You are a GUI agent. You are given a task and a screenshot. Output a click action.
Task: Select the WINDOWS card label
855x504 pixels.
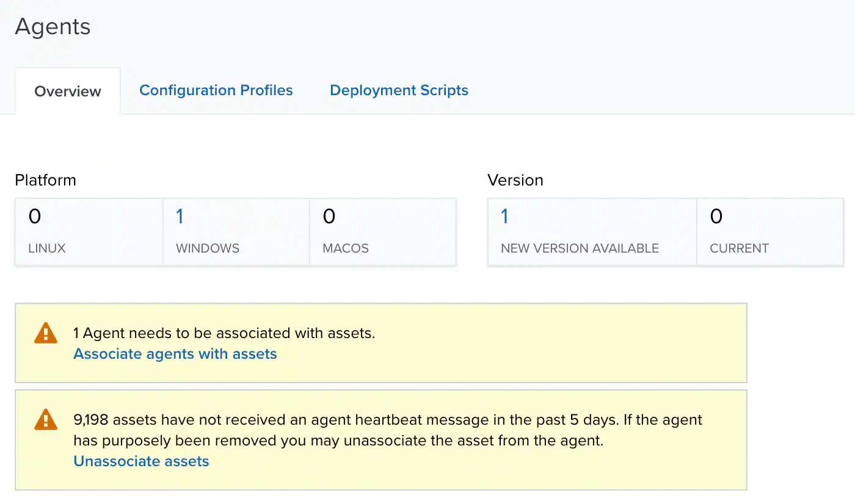(208, 248)
